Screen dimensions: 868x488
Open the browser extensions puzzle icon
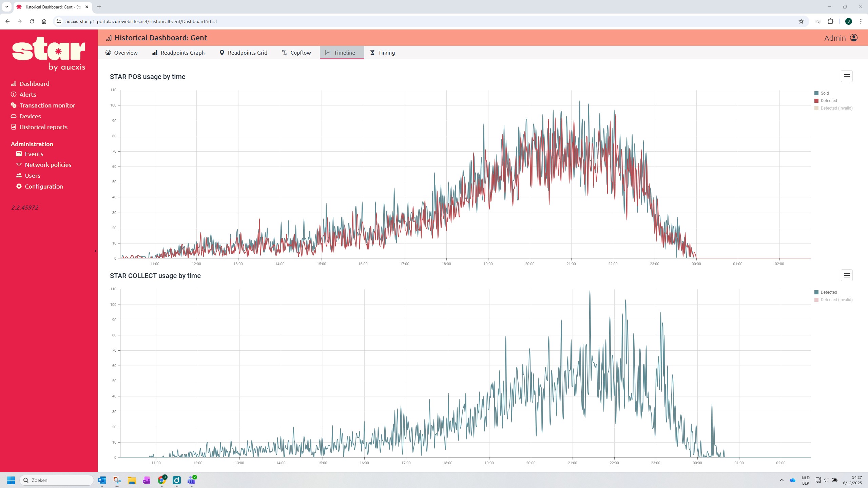click(x=830, y=21)
